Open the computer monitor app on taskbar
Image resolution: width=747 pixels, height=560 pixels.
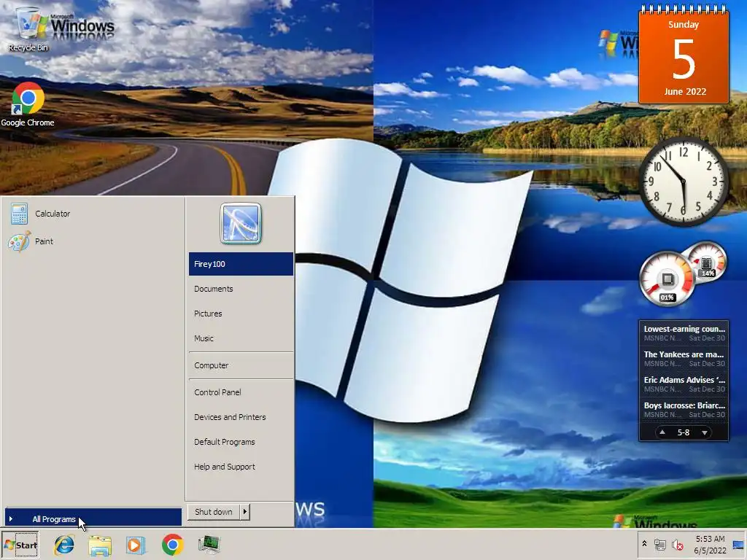coord(209,545)
